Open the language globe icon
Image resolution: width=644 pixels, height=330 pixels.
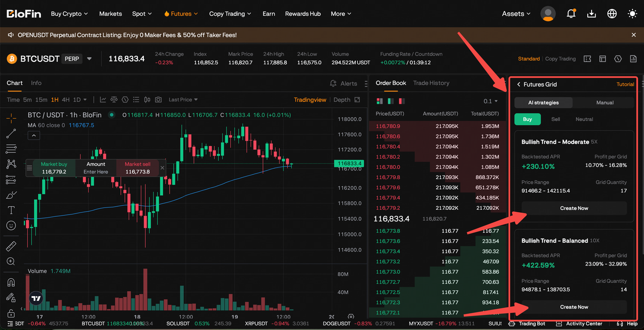pyautogui.click(x=612, y=14)
